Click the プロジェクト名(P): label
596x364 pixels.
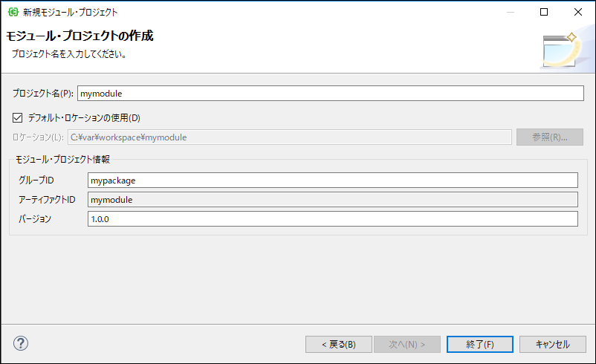(x=42, y=94)
